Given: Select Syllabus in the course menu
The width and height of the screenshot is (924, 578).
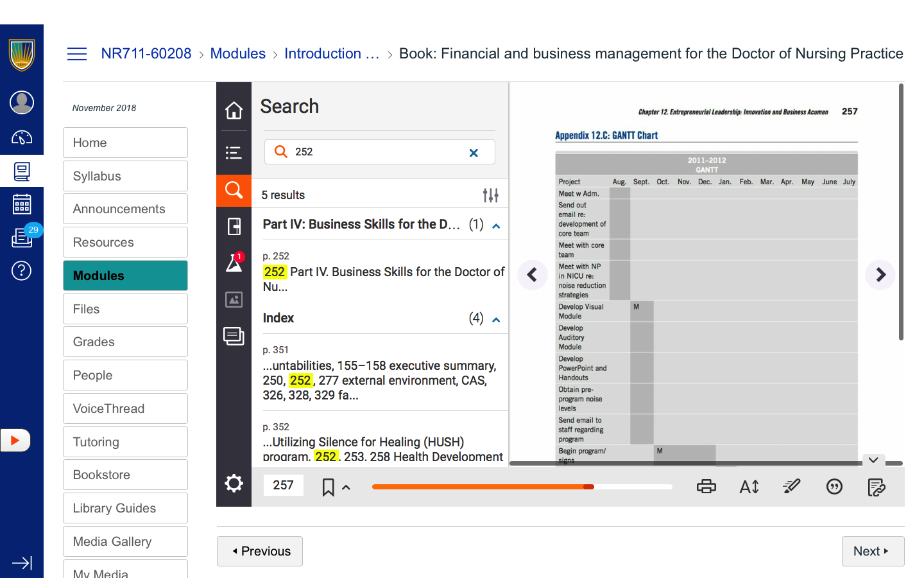Looking at the screenshot, I should pos(125,176).
